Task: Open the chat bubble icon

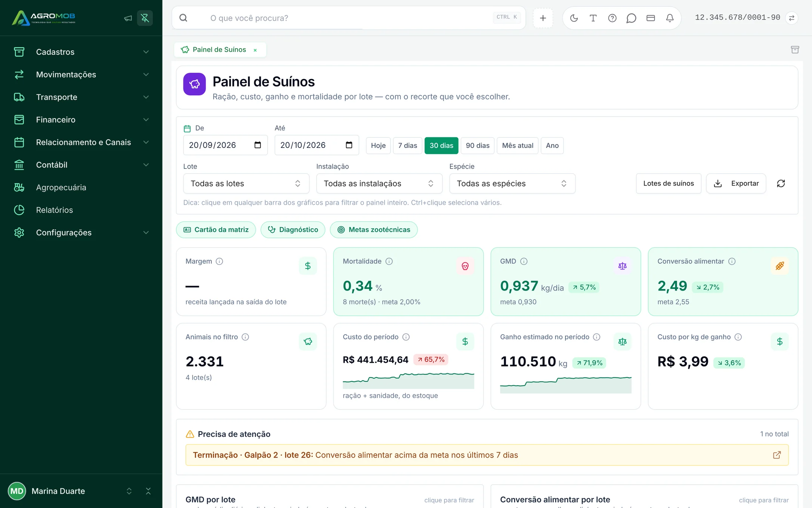Action: click(632, 18)
